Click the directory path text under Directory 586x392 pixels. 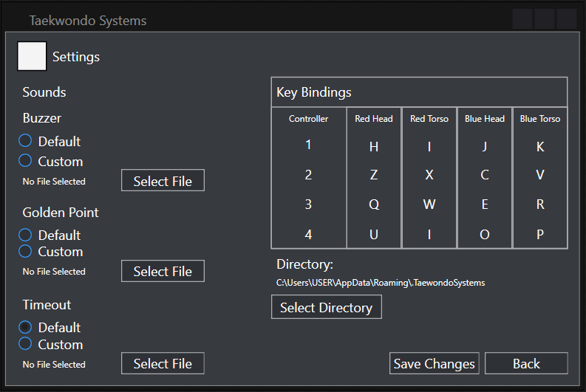coord(381,283)
